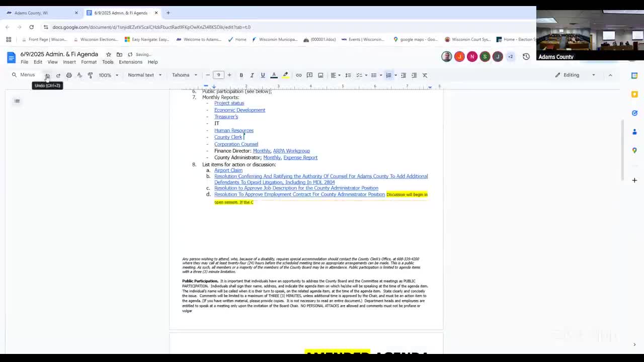Viewport: 644px width, 362px height.
Task: Click the Undo toolbar icon
Action: tap(47, 75)
